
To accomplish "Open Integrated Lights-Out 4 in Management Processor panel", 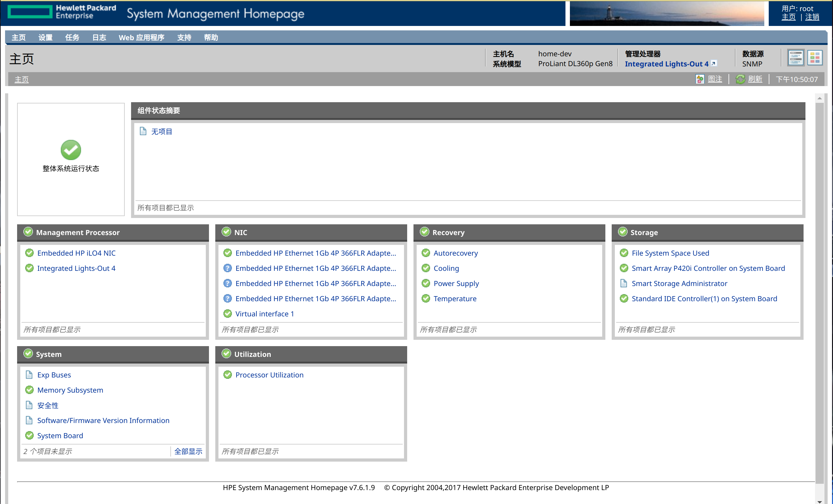I will coord(76,268).
